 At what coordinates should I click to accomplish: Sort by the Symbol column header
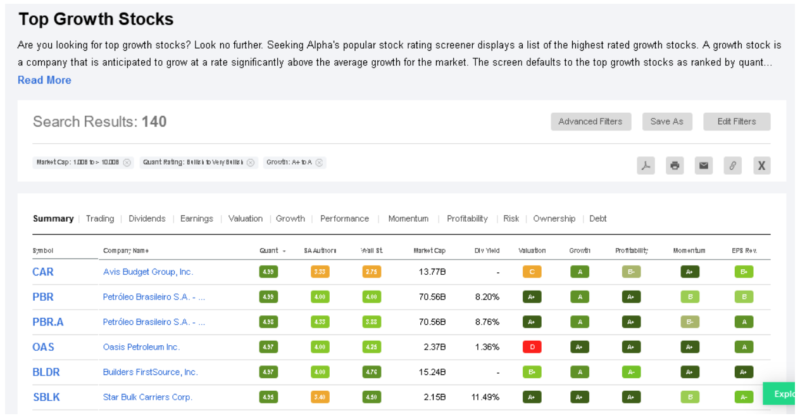43,251
